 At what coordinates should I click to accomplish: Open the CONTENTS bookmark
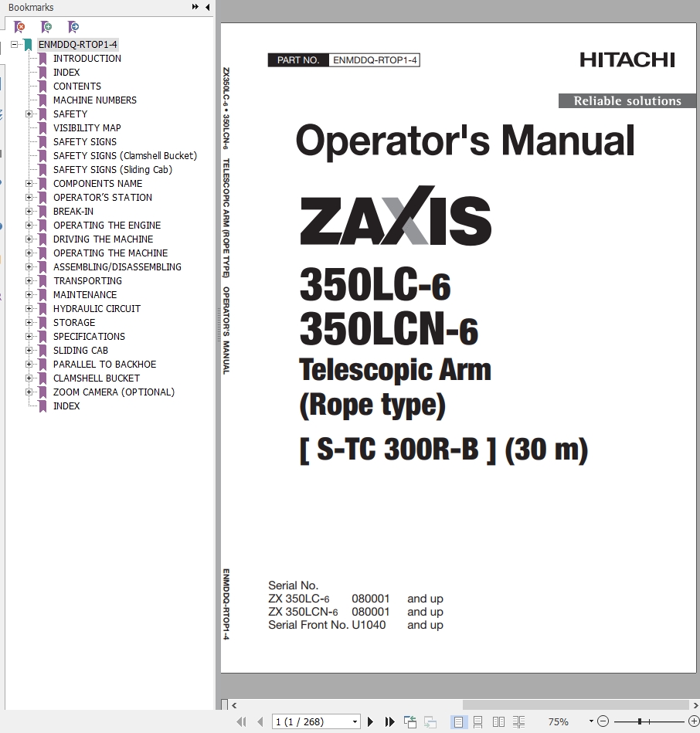77,87
